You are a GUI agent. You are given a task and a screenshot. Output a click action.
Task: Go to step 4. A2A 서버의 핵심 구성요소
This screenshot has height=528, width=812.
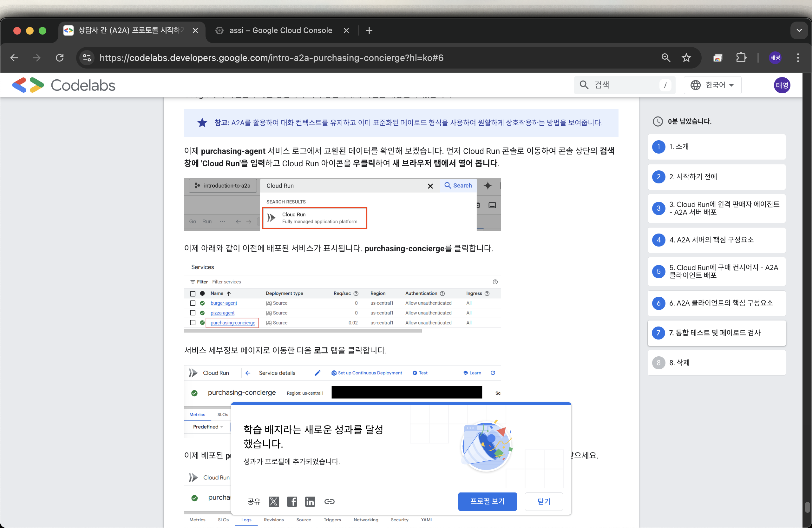point(717,240)
